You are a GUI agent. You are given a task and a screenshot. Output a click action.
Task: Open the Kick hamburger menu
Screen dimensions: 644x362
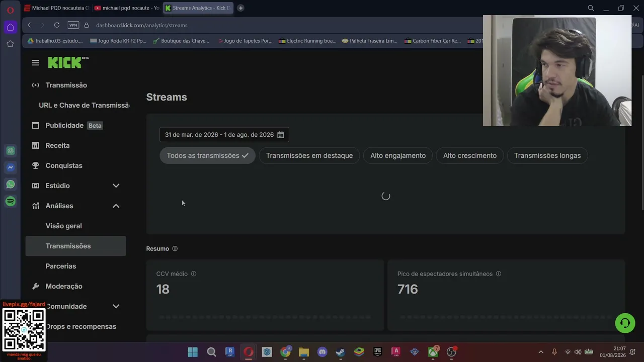[35, 63]
